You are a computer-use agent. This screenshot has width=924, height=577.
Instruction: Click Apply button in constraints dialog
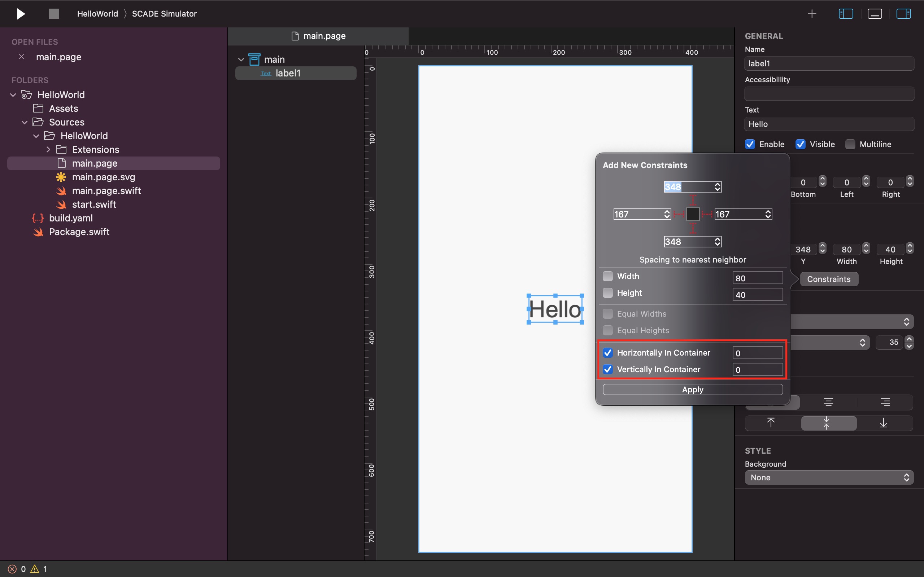tap(692, 389)
